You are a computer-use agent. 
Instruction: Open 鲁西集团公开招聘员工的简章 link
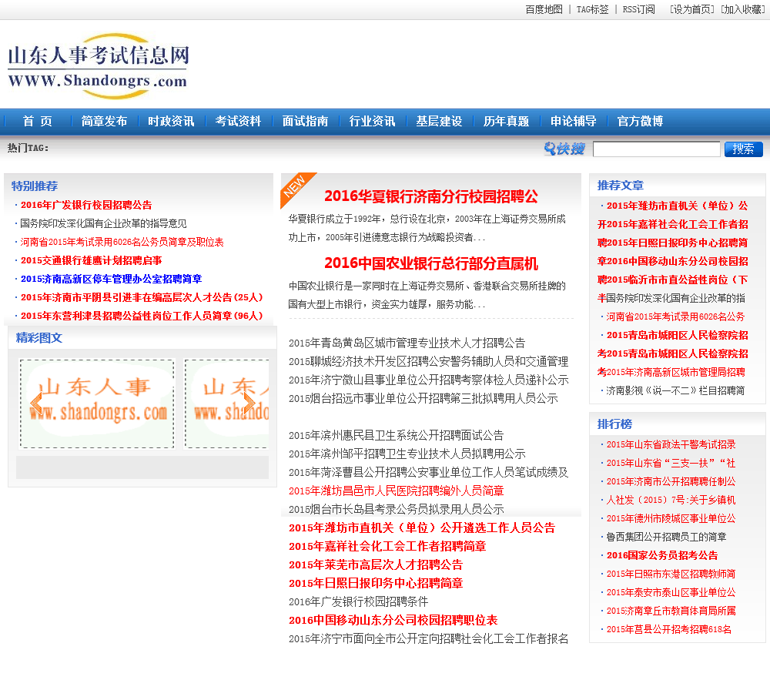(666, 537)
